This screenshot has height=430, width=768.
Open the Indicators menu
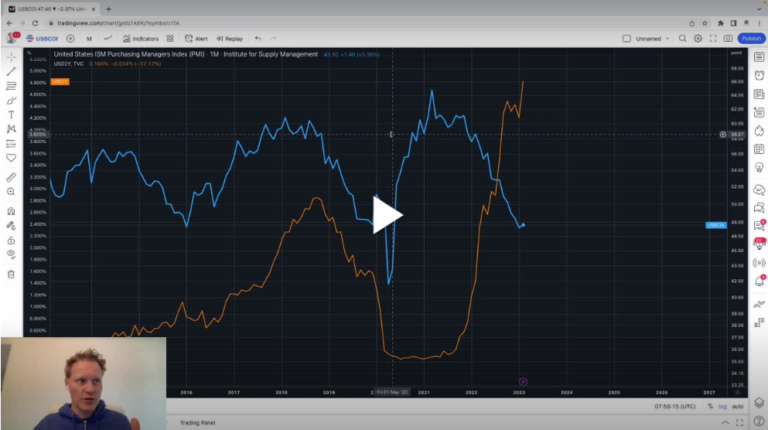click(x=140, y=39)
